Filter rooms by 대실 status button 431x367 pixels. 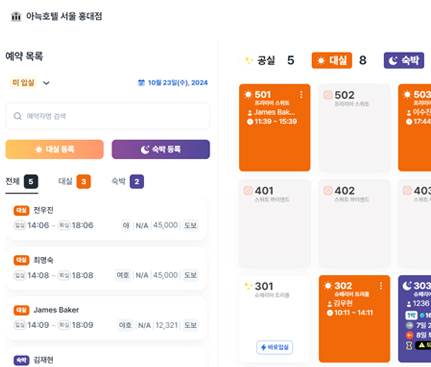click(x=332, y=60)
